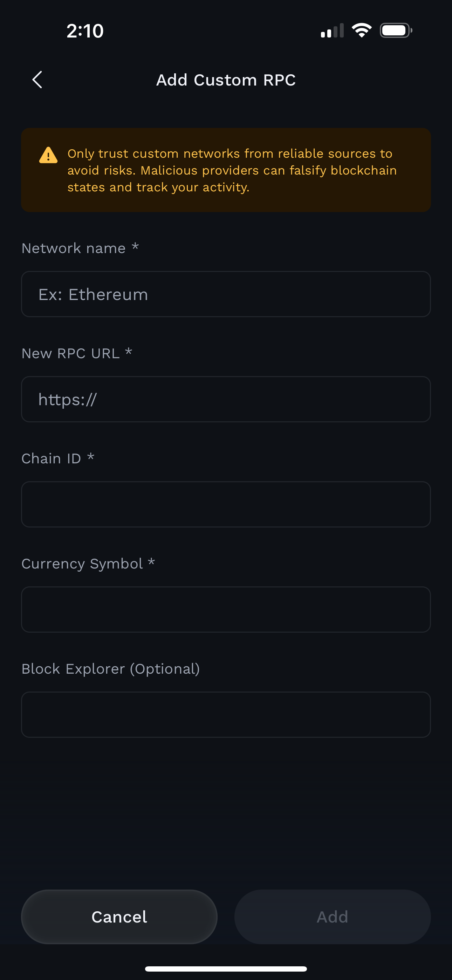Screen dimensions: 452x980
Task: Focus the New RPC URL field
Action: coord(226,399)
